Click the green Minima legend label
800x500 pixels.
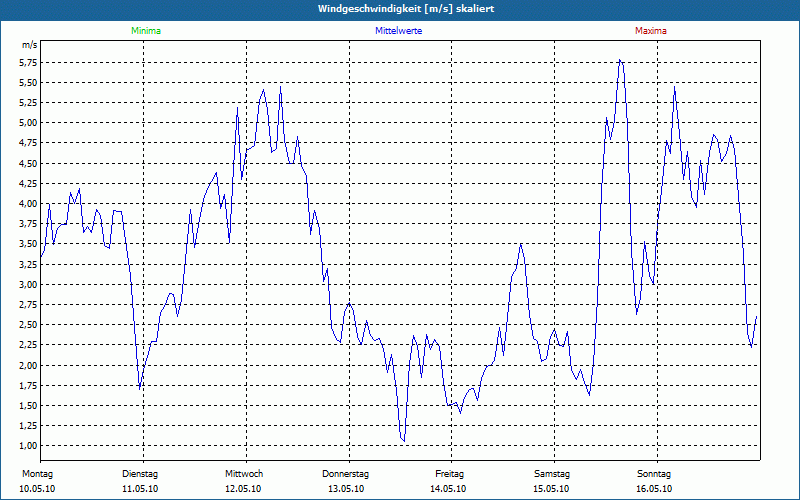click(x=146, y=31)
